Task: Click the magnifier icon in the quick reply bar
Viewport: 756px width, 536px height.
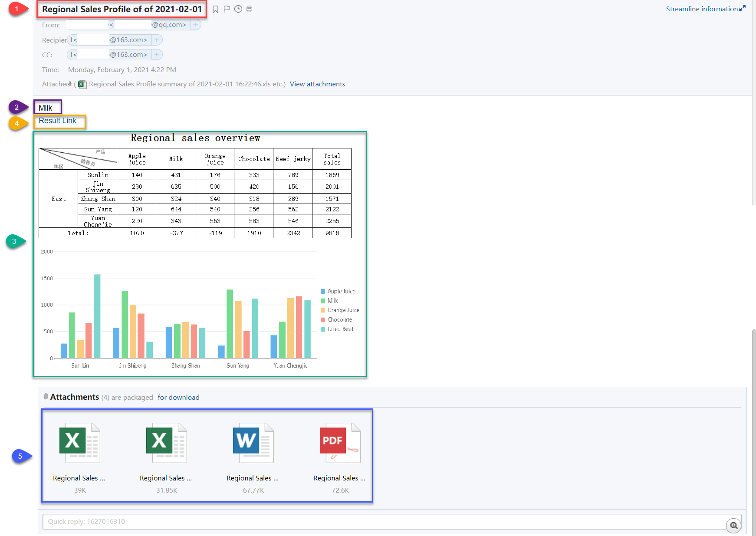Action: 733,526
